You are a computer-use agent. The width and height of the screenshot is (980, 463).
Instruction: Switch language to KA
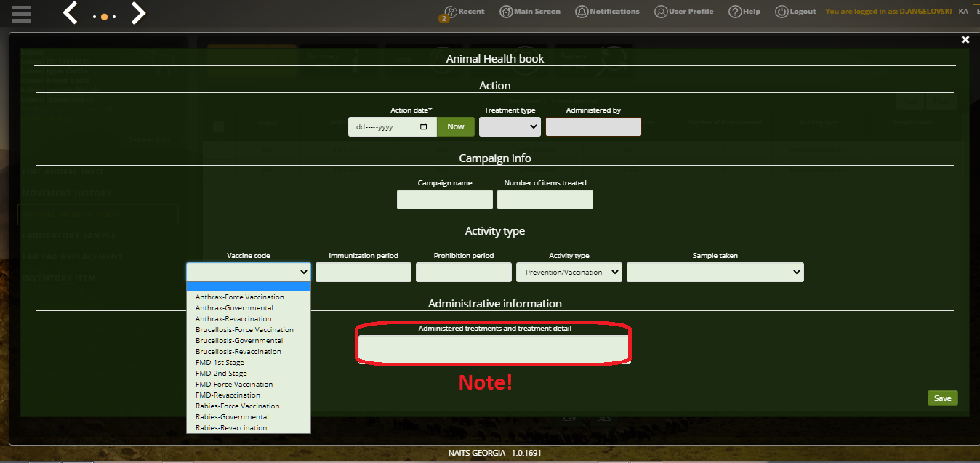coord(963,12)
